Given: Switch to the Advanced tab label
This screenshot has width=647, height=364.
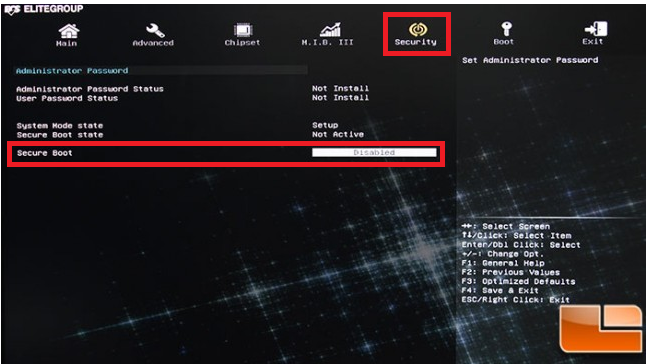Looking at the screenshot, I should click(x=153, y=43).
